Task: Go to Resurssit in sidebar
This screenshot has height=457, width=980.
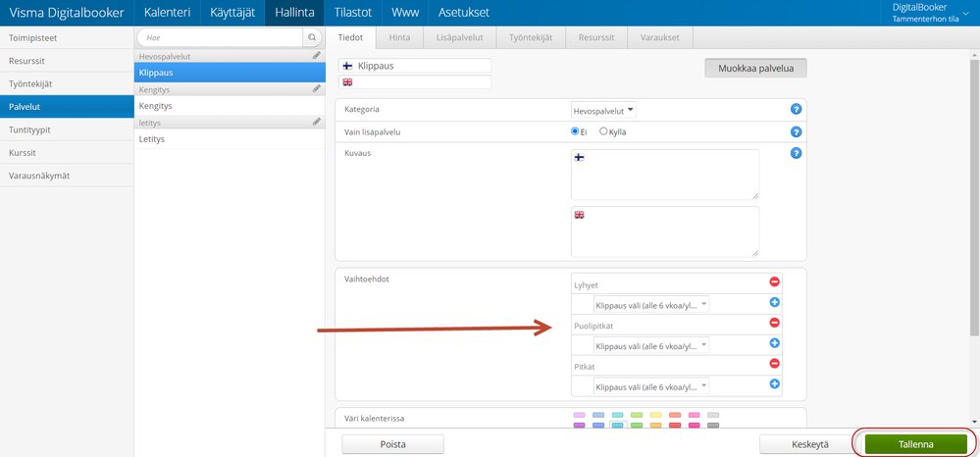Action: click(x=67, y=61)
